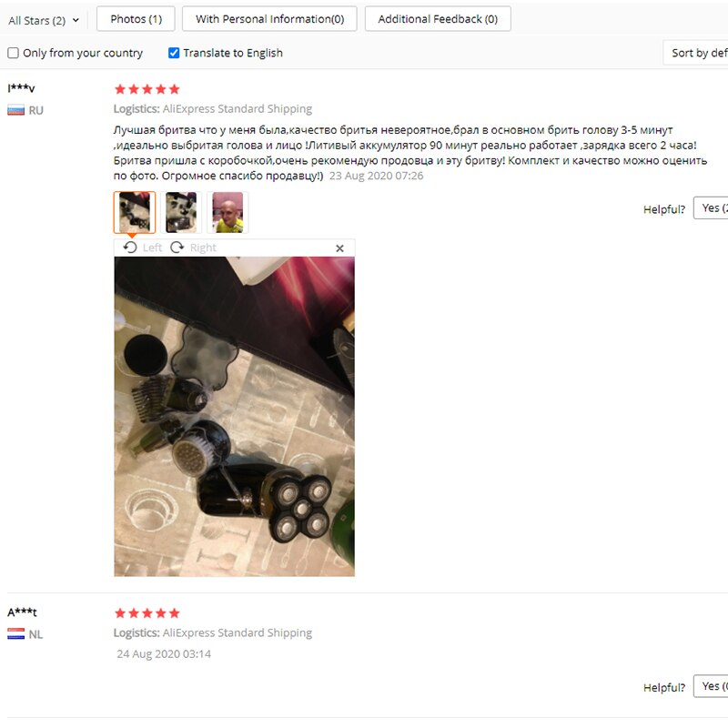Rotate the review photo right

point(193,248)
